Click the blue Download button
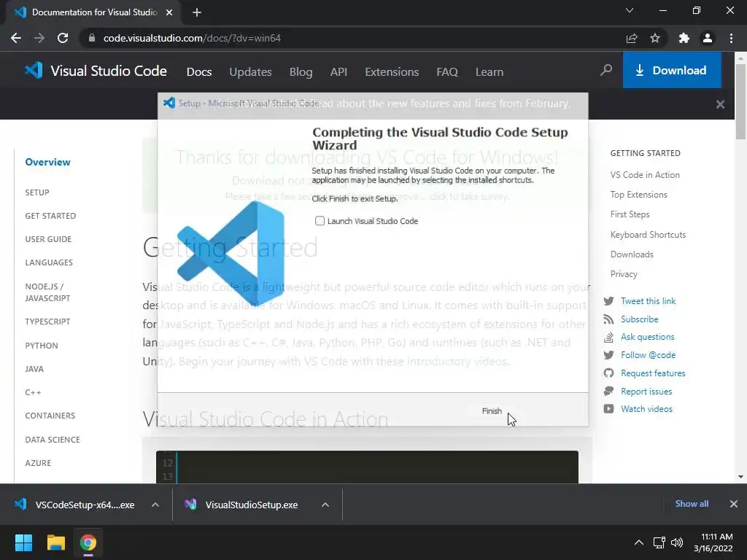Image resolution: width=747 pixels, height=560 pixels. click(x=672, y=71)
